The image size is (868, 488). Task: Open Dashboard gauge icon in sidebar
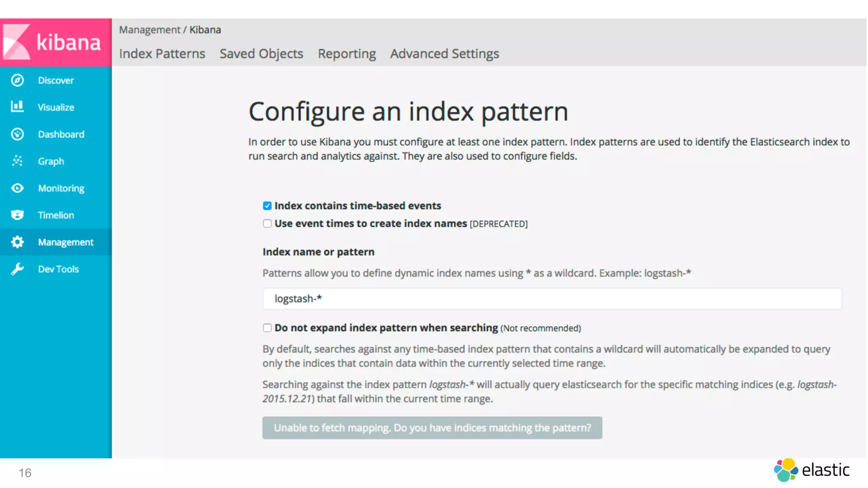17,134
